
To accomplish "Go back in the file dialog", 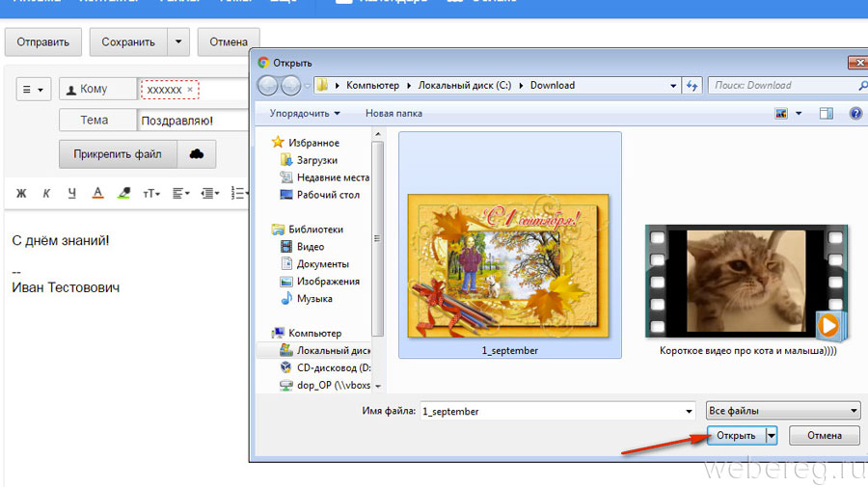I will (268, 85).
